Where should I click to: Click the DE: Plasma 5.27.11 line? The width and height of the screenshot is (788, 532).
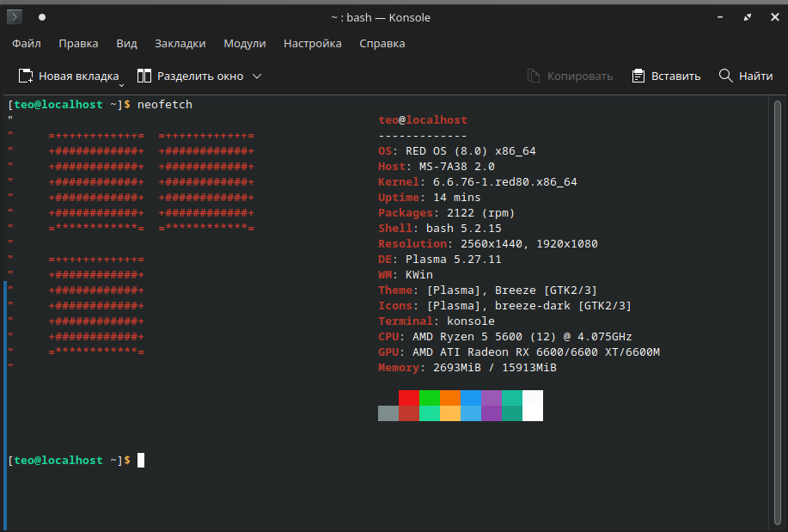click(x=440, y=260)
